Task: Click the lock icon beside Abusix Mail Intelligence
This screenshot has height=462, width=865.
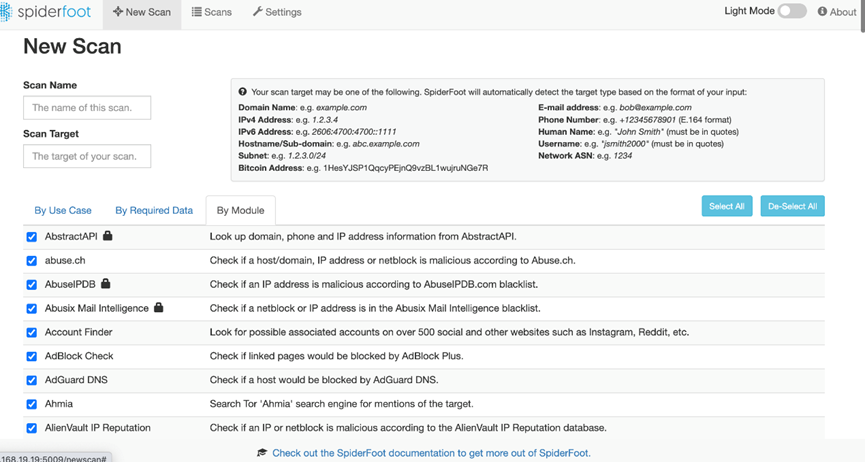Action: [158, 307]
